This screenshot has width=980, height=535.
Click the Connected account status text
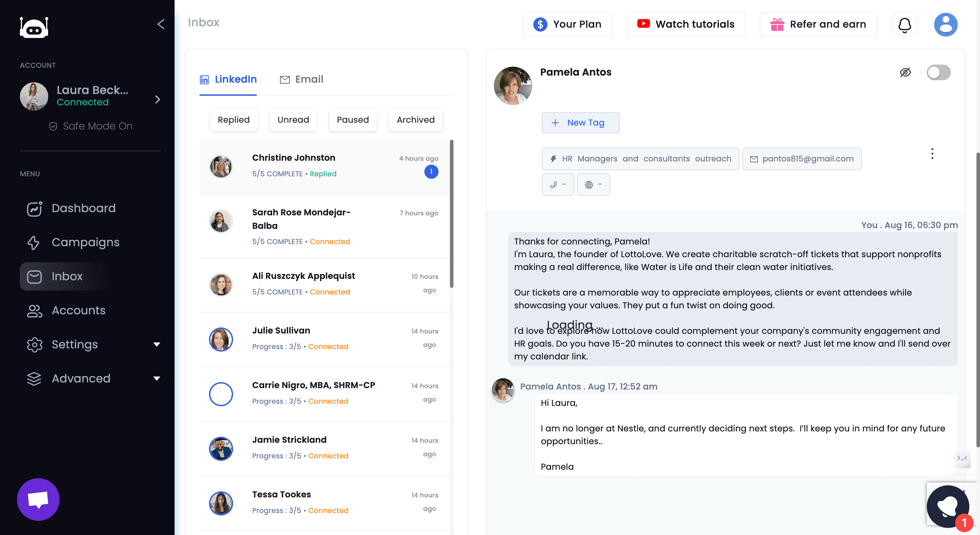83,103
